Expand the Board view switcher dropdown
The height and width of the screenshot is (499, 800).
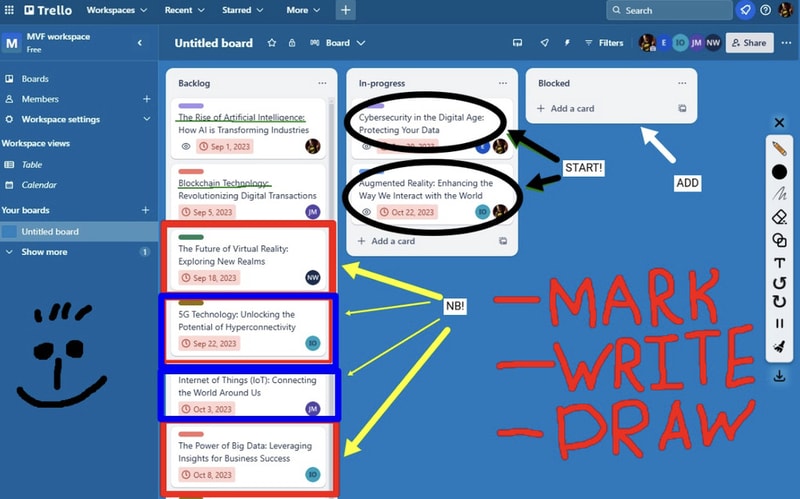pyautogui.click(x=338, y=43)
